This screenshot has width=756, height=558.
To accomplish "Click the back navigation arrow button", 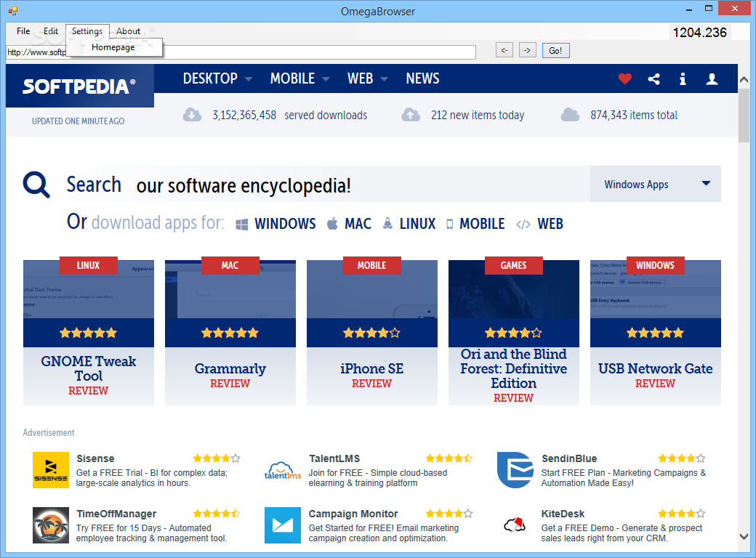I will [x=504, y=51].
